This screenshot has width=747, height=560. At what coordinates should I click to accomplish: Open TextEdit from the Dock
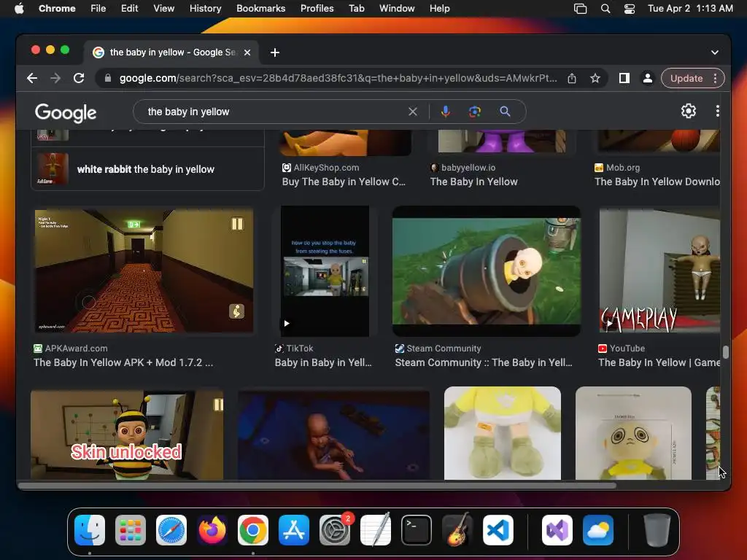coord(376,530)
